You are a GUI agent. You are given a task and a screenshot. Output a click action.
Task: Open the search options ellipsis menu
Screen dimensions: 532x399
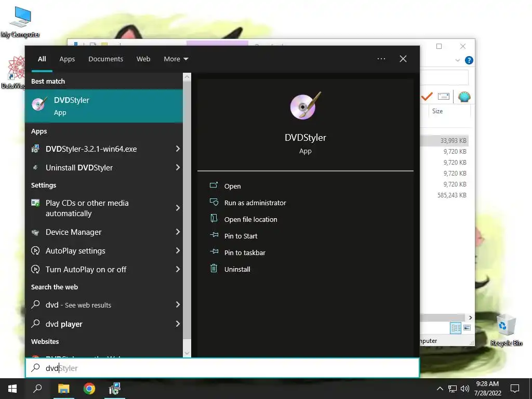tap(381, 59)
